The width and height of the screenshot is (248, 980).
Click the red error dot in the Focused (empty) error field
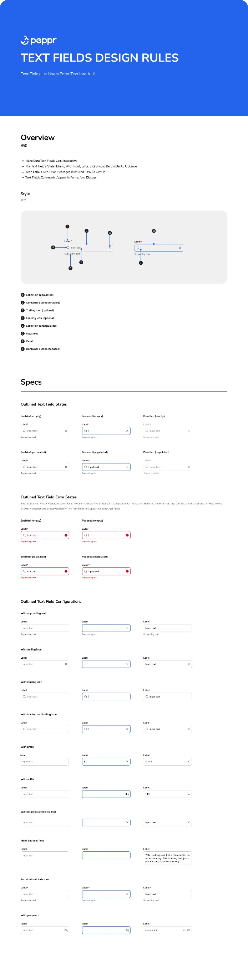pos(127,535)
